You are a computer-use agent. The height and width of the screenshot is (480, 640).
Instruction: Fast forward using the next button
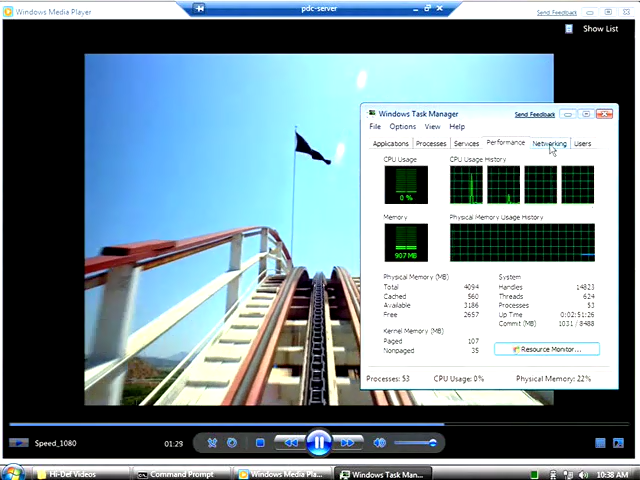point(347,442)
